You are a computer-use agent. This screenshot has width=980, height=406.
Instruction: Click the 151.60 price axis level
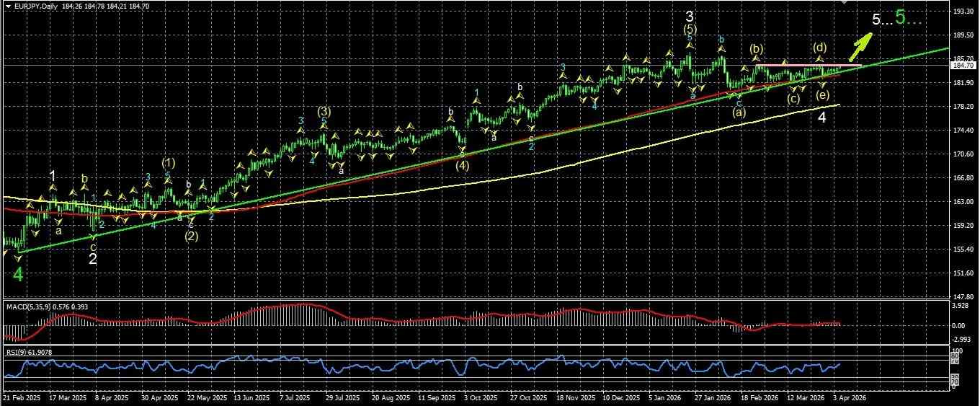(x=964, y=273)
